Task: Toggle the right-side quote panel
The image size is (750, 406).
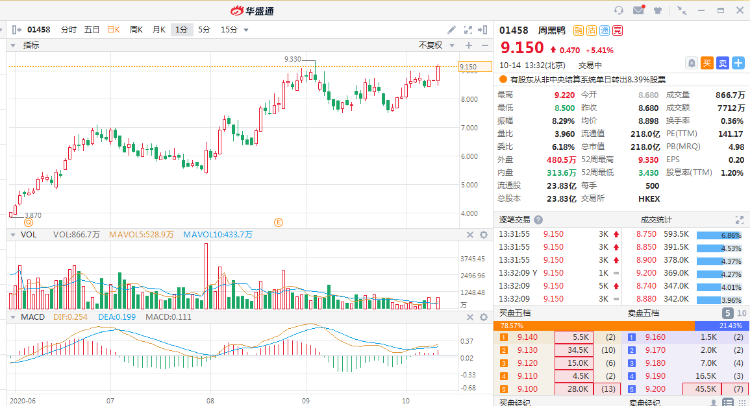Action: tap(482, 30)
